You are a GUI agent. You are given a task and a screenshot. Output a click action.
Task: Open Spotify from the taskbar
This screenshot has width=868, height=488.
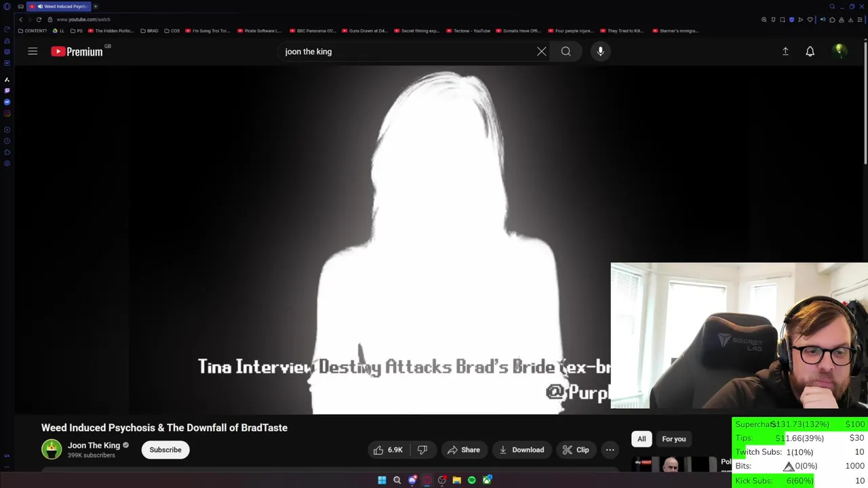click(472, 480)
